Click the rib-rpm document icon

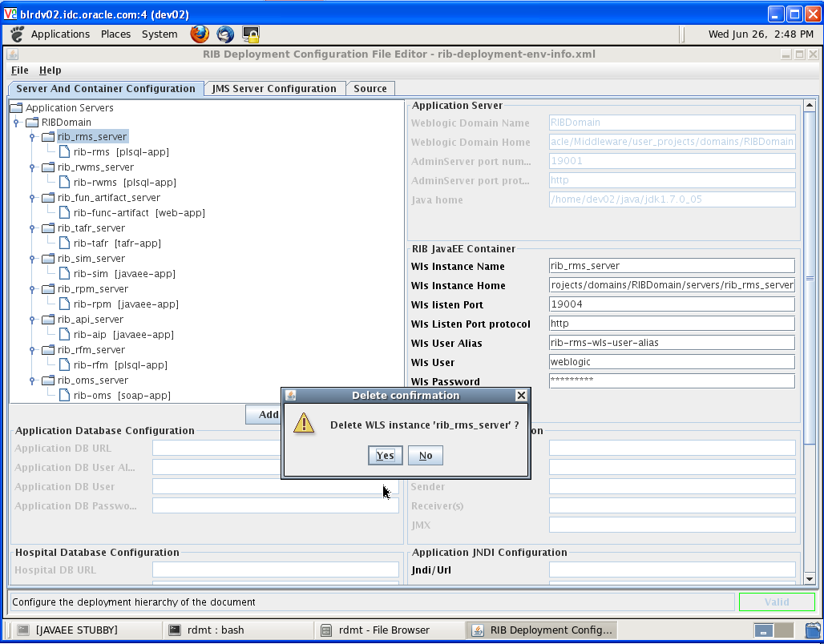[x=65, y=304]
